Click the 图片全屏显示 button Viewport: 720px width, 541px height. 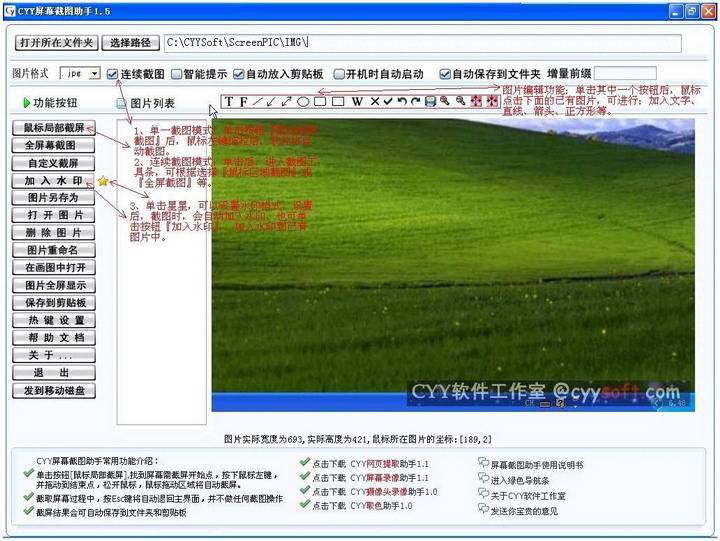pyautogui.click(x=53, y=285)
